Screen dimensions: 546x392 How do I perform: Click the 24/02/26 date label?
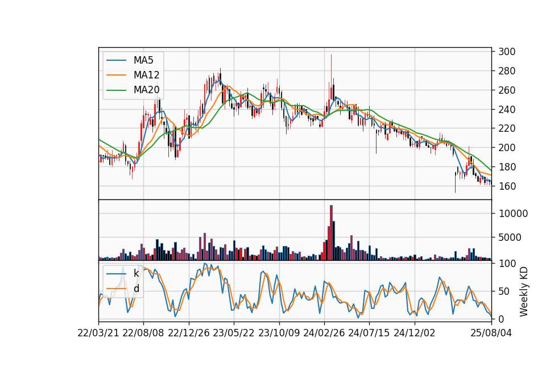point(324,333)
